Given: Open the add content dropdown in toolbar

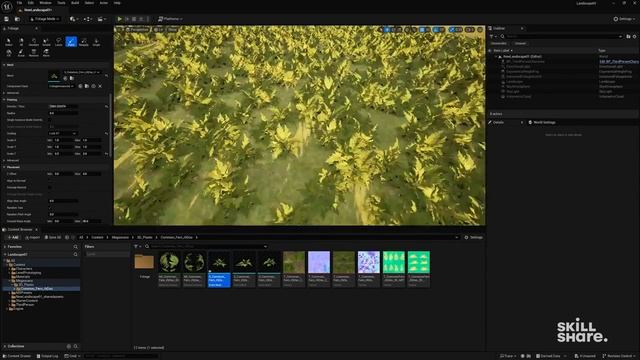Looking at the screenshot, I should pos(73,19).
